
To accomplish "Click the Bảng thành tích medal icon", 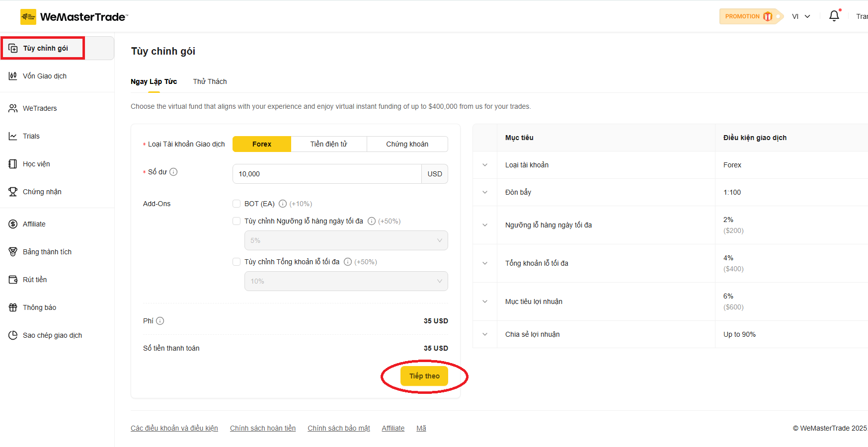I will coord(13,252).
